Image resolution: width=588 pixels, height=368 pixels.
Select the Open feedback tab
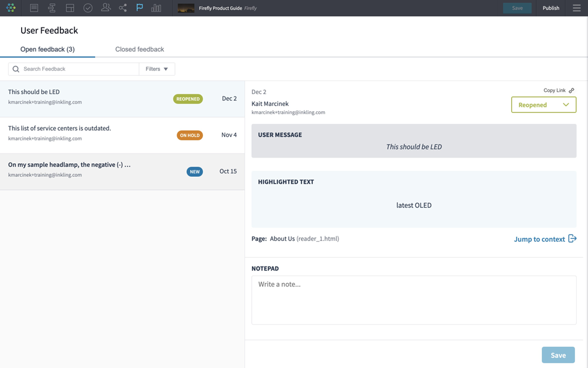point(47,50)
